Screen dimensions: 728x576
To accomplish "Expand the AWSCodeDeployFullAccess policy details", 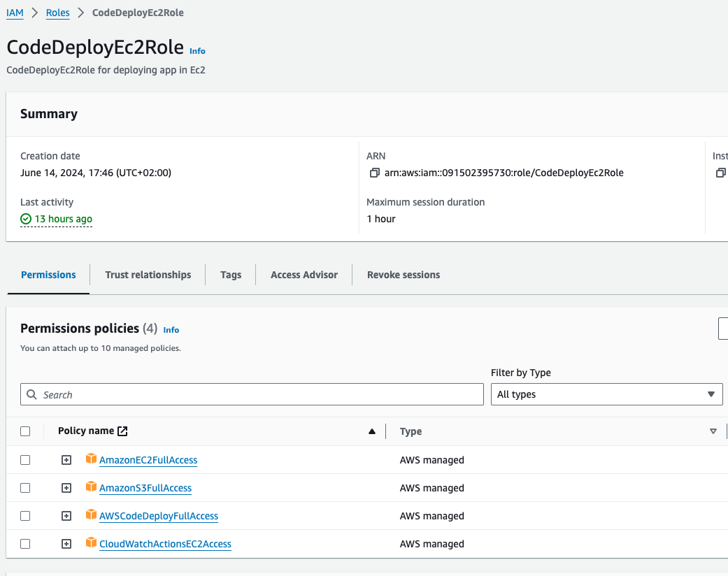I will [66, 516].
